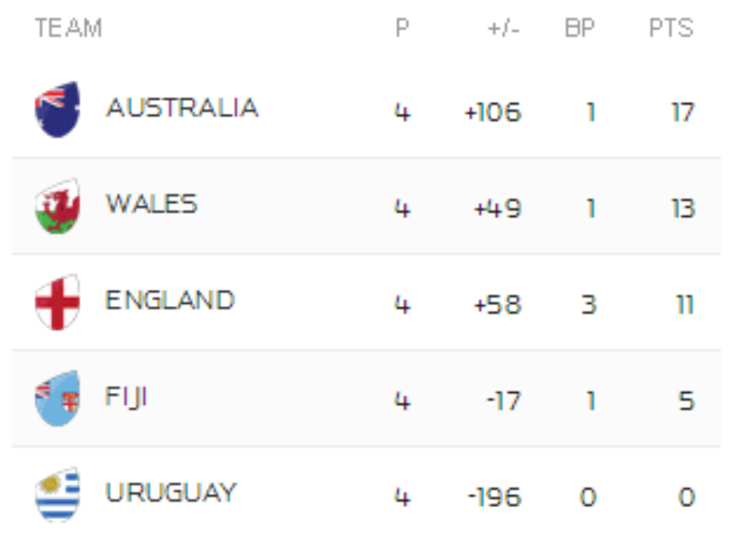Click the +/- points difference header
Screen dimensions: 743x560
point(504,29)
